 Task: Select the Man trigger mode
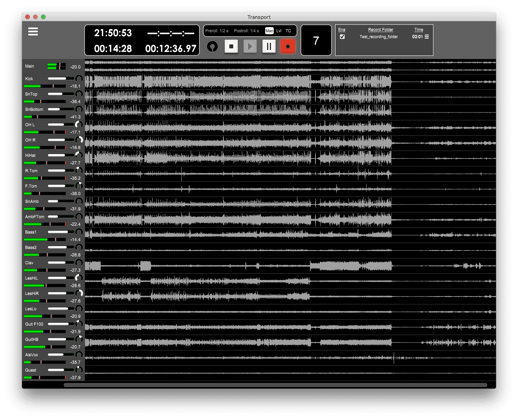click(x=269, y=31)
